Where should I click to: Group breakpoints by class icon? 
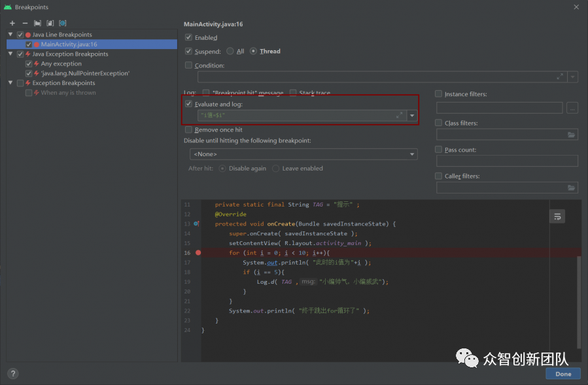click(x=63, y=24)
